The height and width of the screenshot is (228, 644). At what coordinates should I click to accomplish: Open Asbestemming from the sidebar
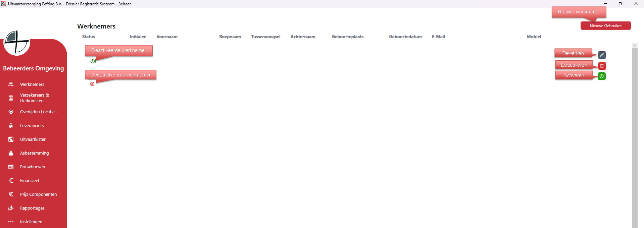click(34, 153)
